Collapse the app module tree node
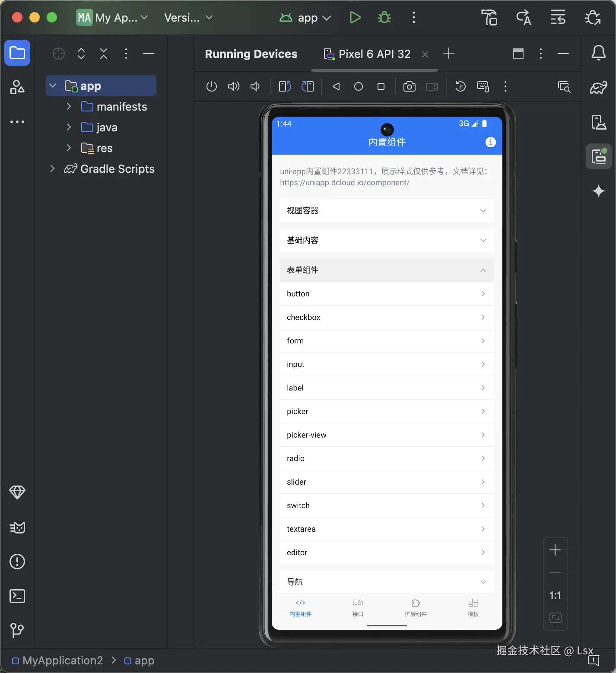 click(53, 86)
